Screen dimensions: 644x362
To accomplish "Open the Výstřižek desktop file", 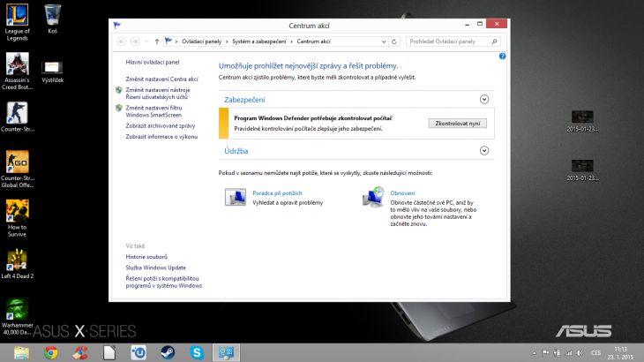I will [x=52, y=72].
